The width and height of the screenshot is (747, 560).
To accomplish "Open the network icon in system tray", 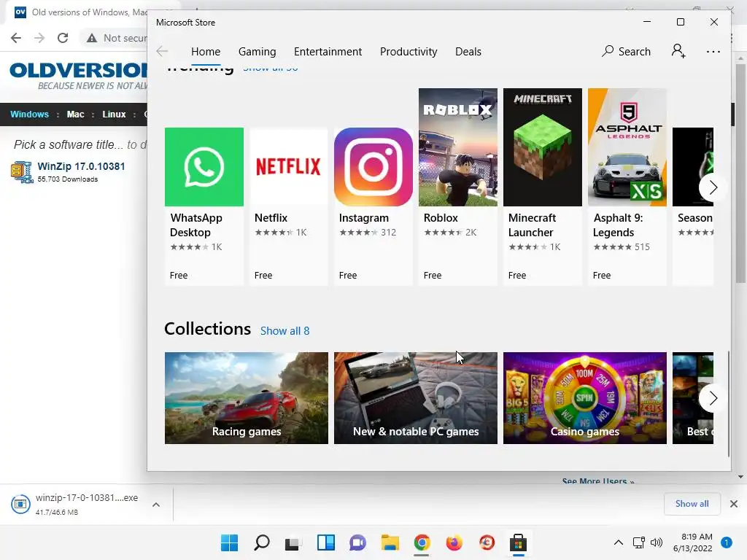I will (639, 542).
